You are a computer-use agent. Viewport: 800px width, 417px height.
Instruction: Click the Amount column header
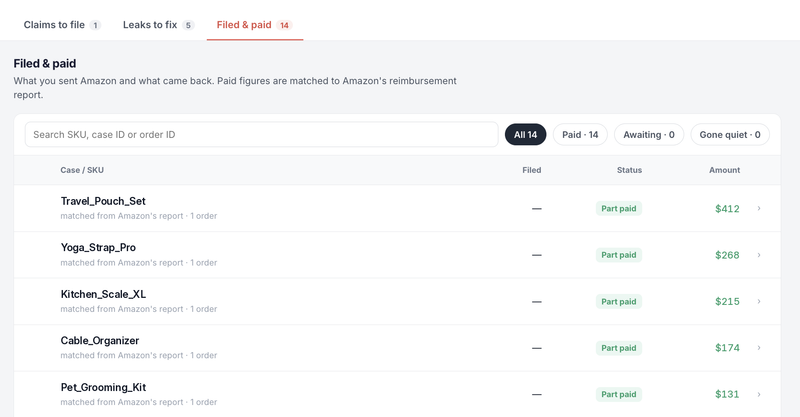(724, 170)
